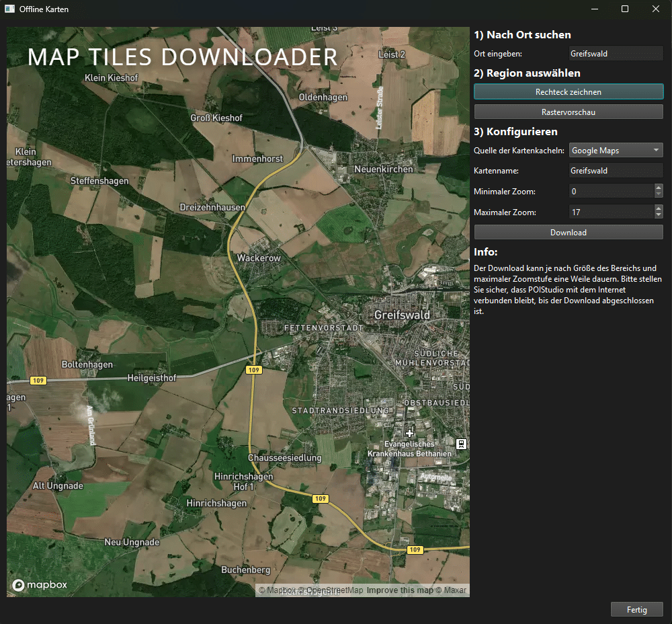Viewport: 672px width, 624px height.
Task: Open the Quelle der Kartenkacheln dropdown
Action: pos(616,151)
